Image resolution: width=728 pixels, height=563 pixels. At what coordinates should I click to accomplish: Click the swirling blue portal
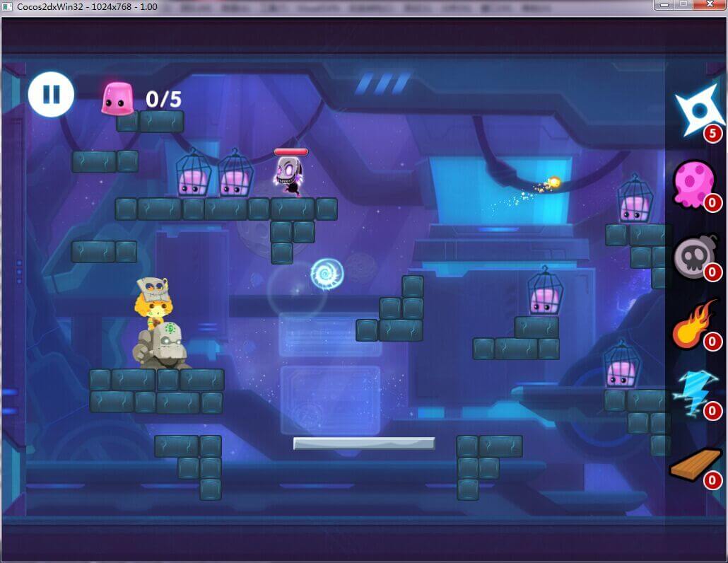point(327,274)
